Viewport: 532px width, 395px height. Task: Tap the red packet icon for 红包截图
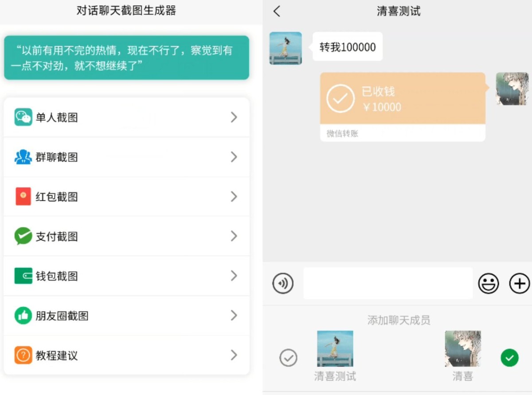click(x=23, y=196)
